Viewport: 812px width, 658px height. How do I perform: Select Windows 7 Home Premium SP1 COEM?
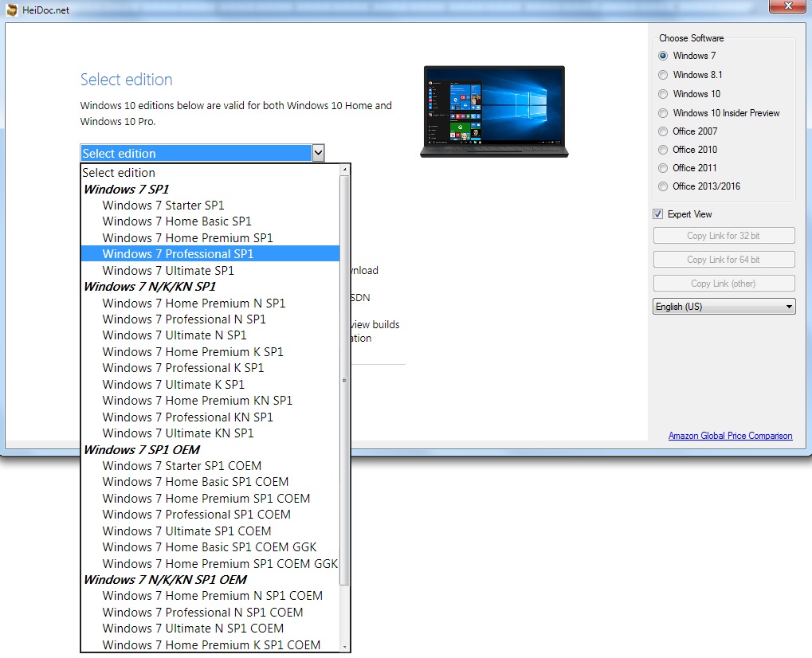pyautogui.click(x=210, y=498)
